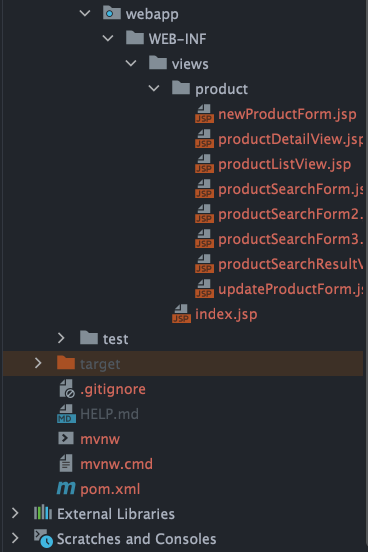Screen dimensions: 368x552
Task: Expand the test folder
Action: [x=61, y=338]
